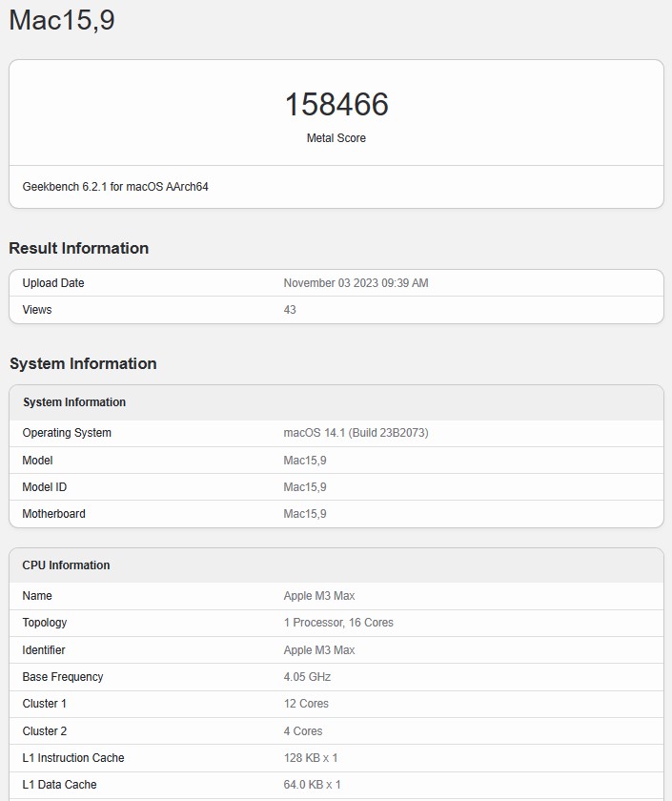Viewport: 672px width, 801px height.
Task: Click the Topology value 1 Processor, 16 Cores
Action: coord(338,623)
